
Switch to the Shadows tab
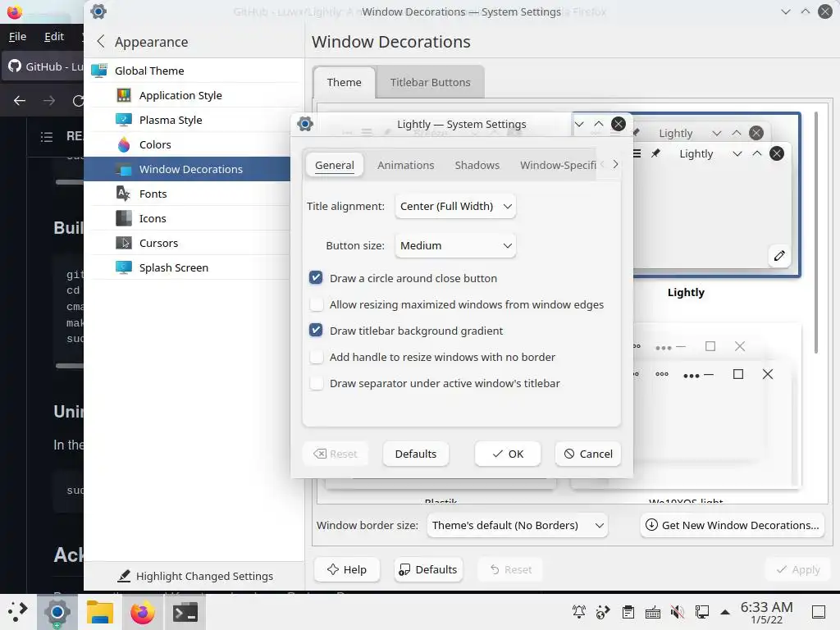(477, 165)
